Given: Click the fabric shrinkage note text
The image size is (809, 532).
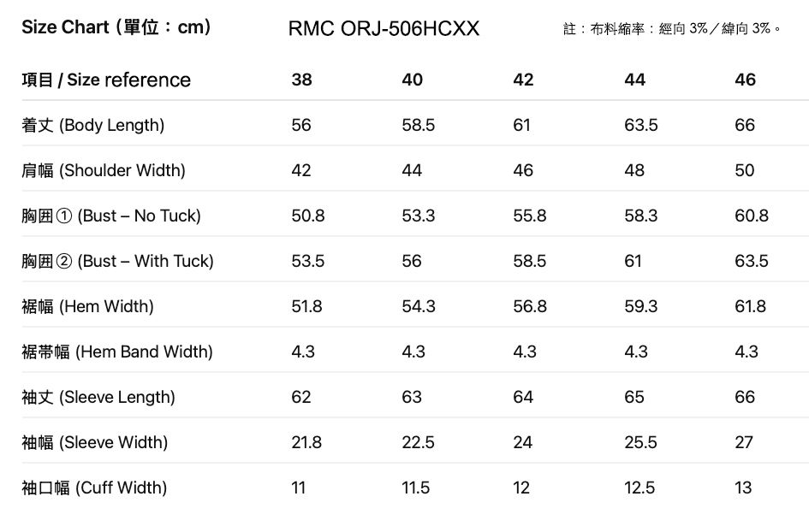Looking at the screenshot, I should (672, 28).
